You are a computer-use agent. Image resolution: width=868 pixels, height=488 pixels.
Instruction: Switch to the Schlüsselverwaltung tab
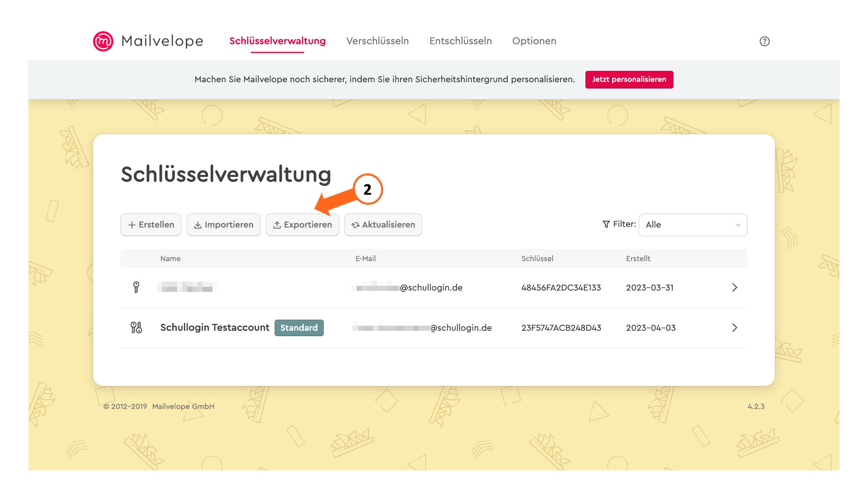click(x=277, y=41)
